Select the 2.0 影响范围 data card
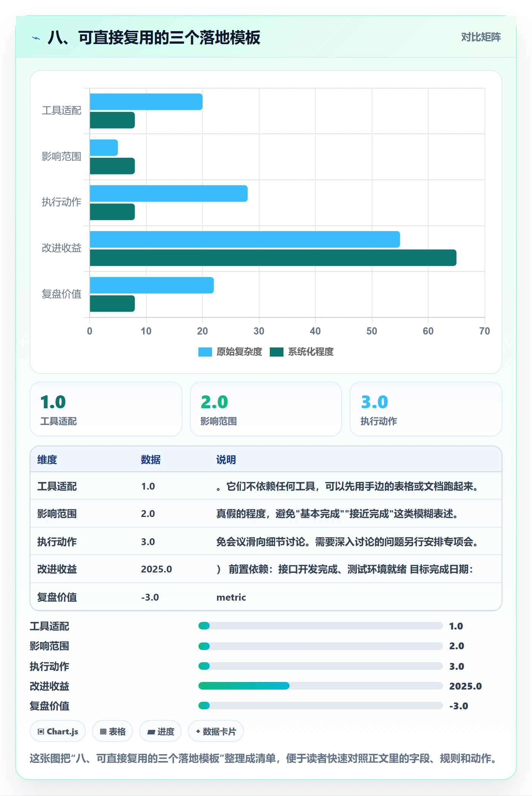The image size is (532, 796). click(x=266, y=409)
